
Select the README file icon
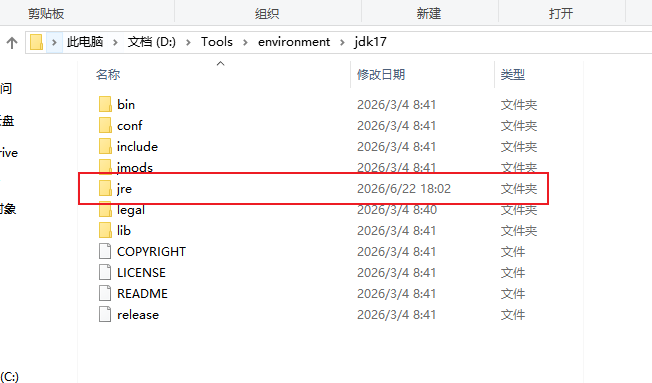tap(105, 293)
